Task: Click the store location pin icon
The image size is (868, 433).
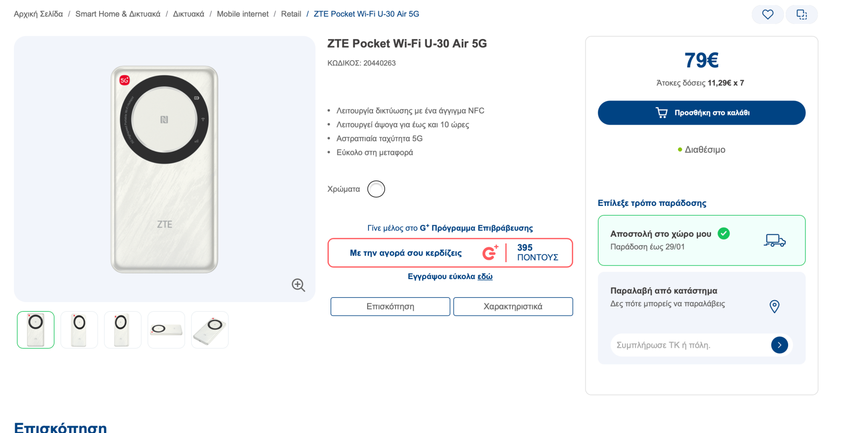Action: [x=774, y=306]
